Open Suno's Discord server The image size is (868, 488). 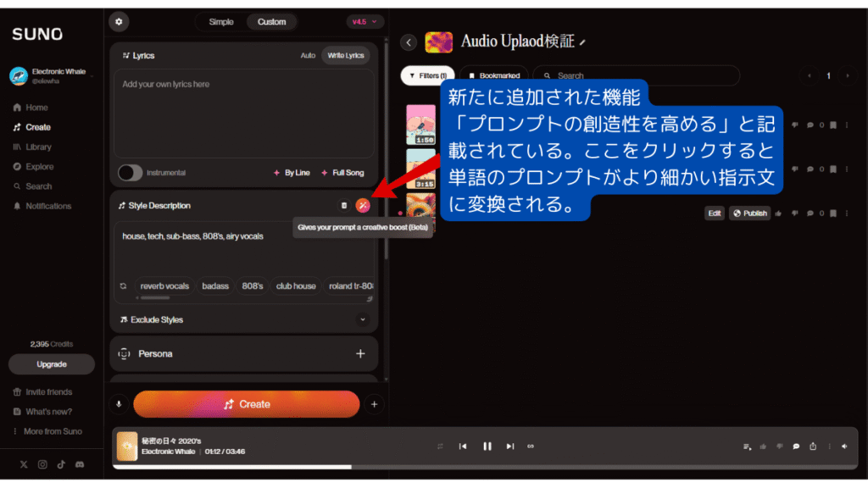(80, 465)
